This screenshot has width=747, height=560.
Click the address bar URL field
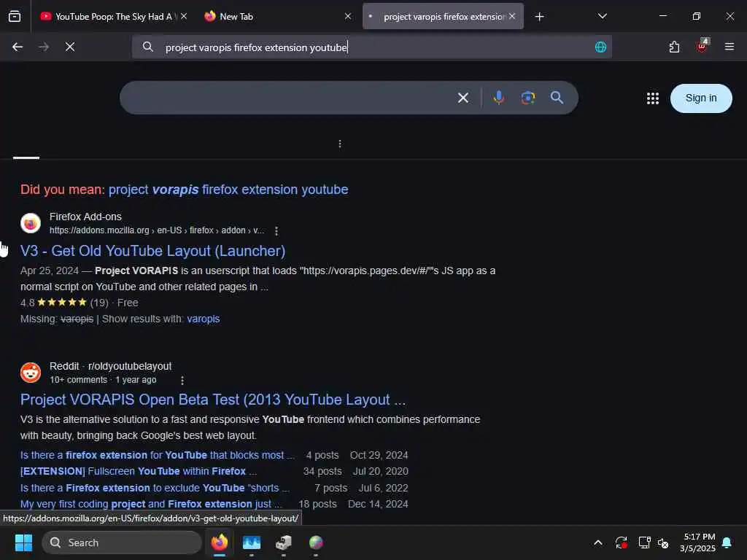[371, 47]
